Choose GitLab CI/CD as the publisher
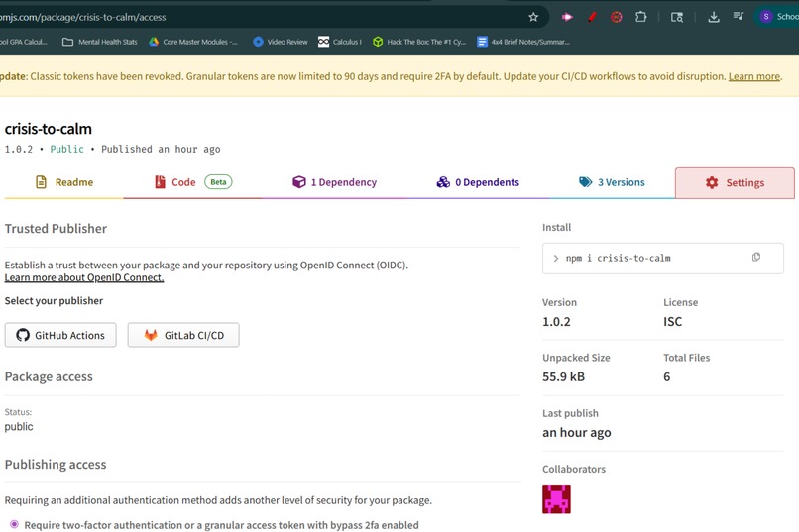 click(183, 335)
